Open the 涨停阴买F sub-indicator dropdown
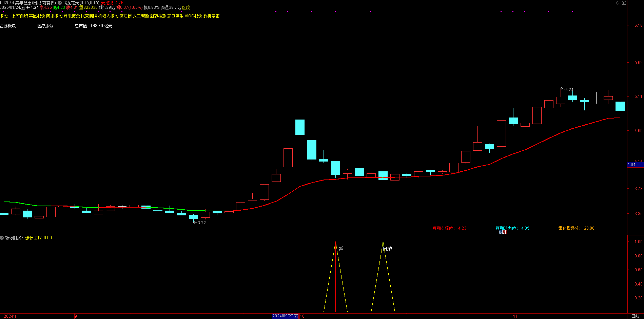Viewport: 644px width, 319px height. [2, 238]
